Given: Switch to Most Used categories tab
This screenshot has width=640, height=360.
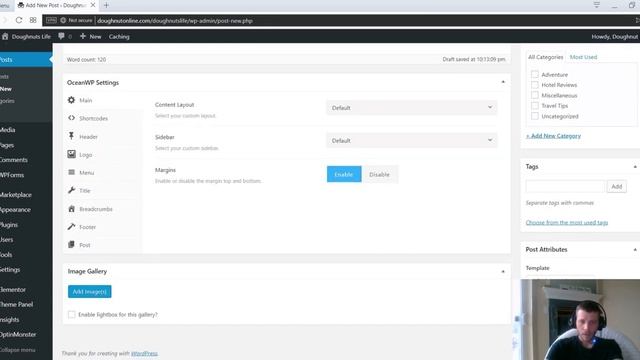Looking at the screenshot, I should tap(583, 57).
